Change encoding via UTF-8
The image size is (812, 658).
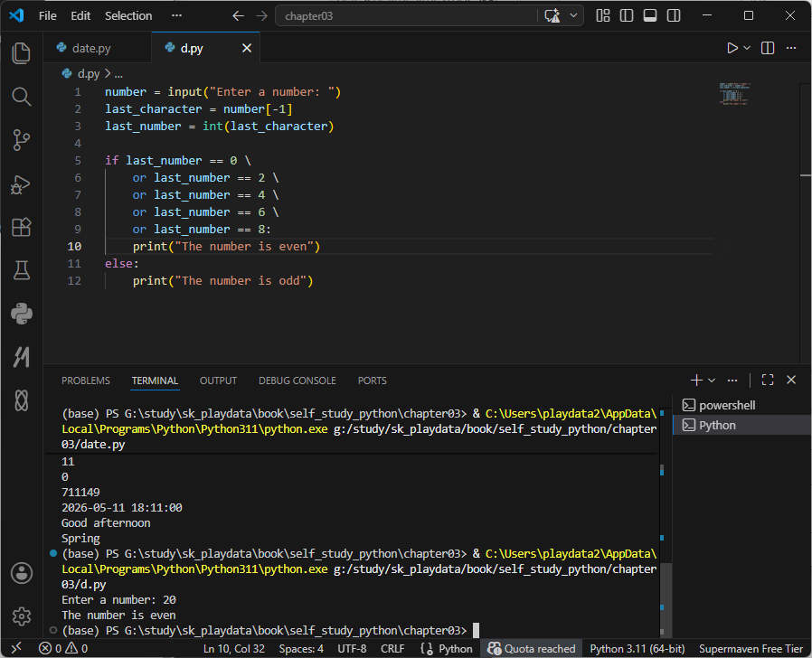tap(352, 649)
